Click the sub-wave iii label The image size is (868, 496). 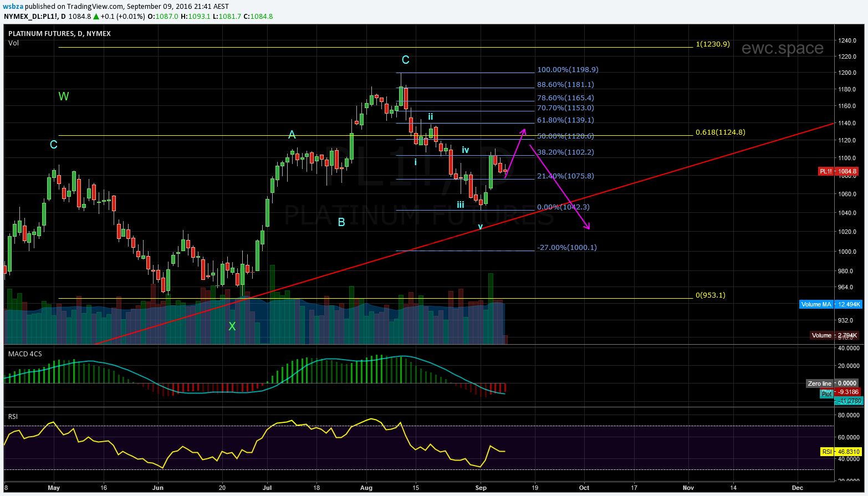(461, 205)
